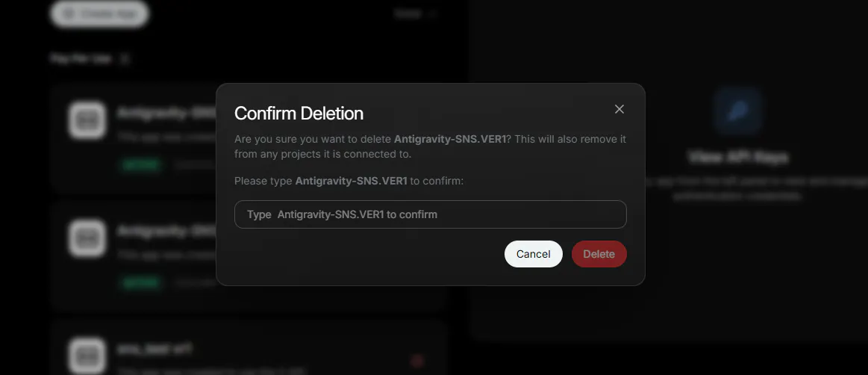Image resolution: width=868 pixels, height=375 pixels.
Task: Click the View API Keys heading
Action: coord(738,158)
